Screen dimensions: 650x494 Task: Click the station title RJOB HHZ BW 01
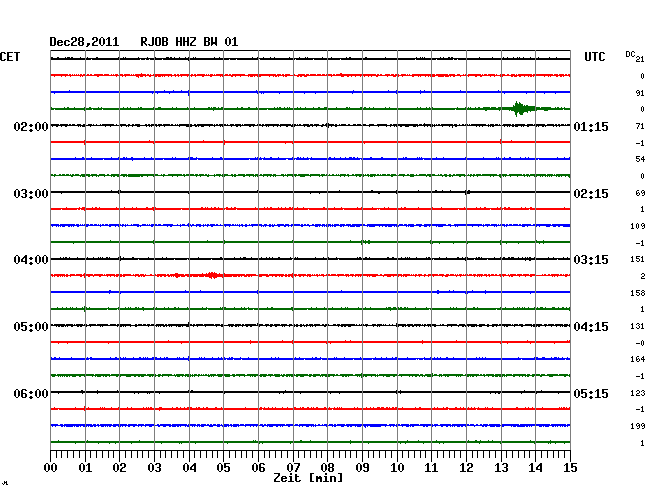189,42
